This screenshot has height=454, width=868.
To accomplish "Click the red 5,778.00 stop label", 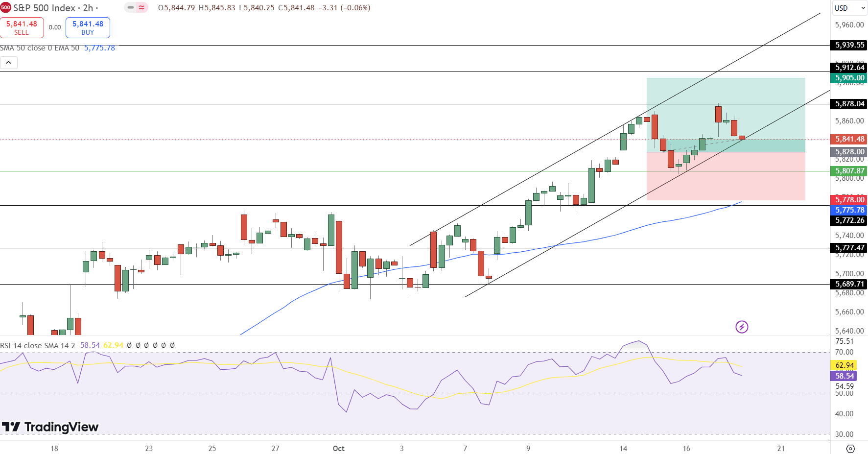I will 849,200.
